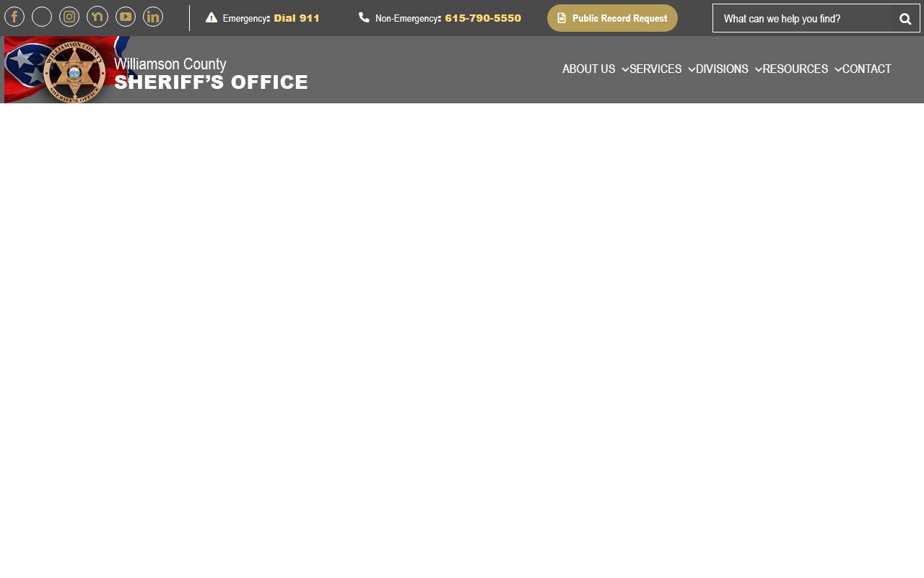This screenshot has width=924, height=578.
Task: Expand the Services dropdown chevron
Action: pyautogui.click(x=692, y=69)
